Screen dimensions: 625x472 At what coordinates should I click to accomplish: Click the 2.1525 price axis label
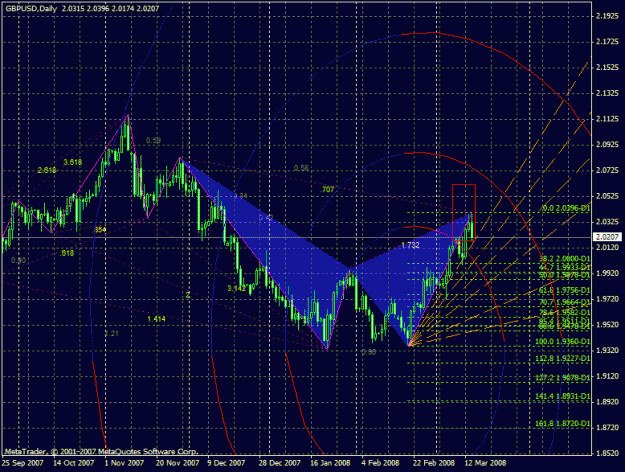(607, 68)
